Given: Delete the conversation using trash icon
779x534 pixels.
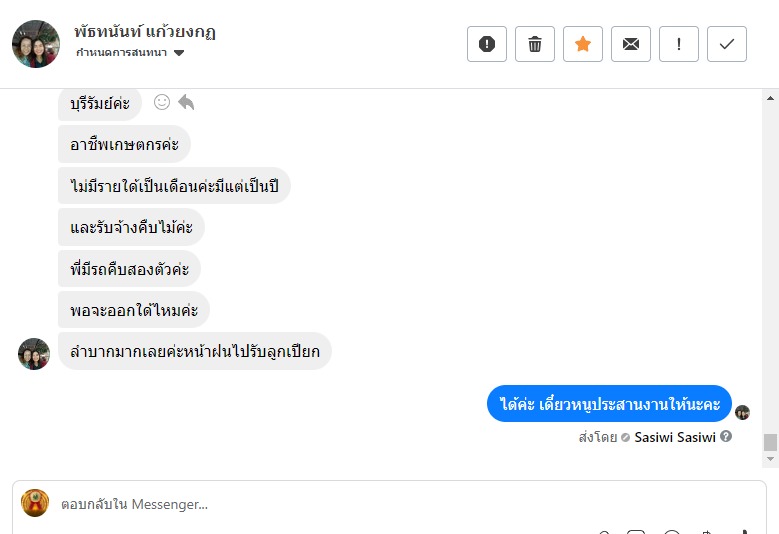Looking at the screenshot, I should pyautogui.click(x=535, y=44).
